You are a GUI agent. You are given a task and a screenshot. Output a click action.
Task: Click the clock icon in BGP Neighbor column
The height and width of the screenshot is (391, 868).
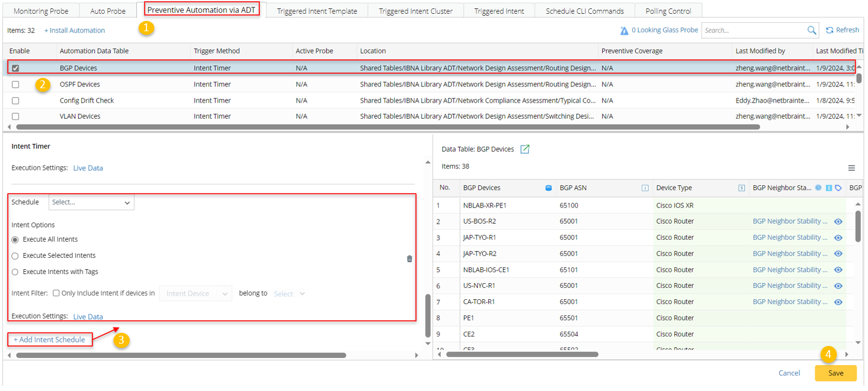[818, 188]
